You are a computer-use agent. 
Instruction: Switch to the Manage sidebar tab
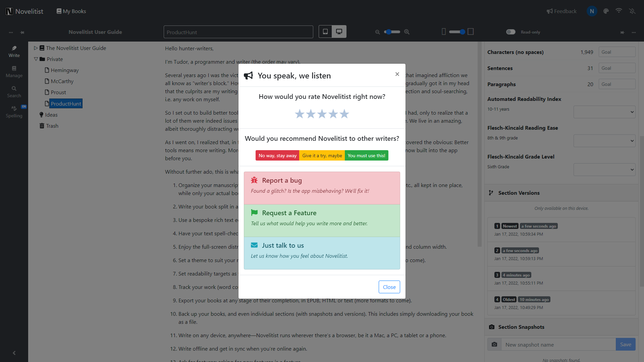[14, 71]
